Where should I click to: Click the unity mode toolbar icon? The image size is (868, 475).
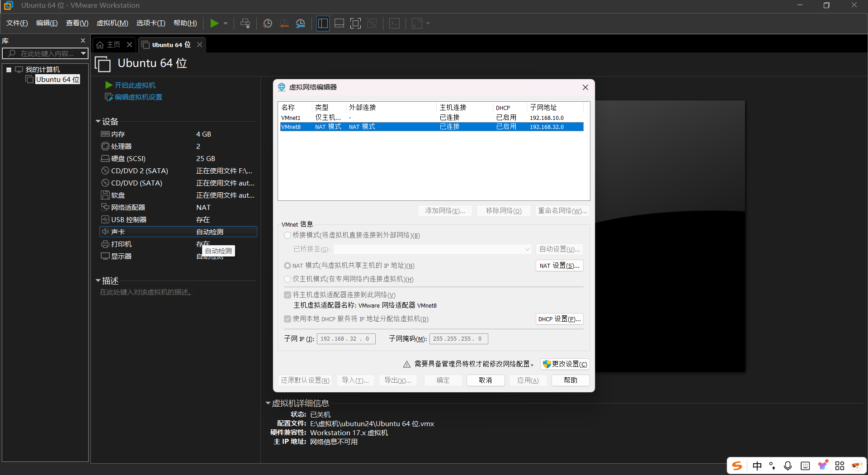point(372,24)
